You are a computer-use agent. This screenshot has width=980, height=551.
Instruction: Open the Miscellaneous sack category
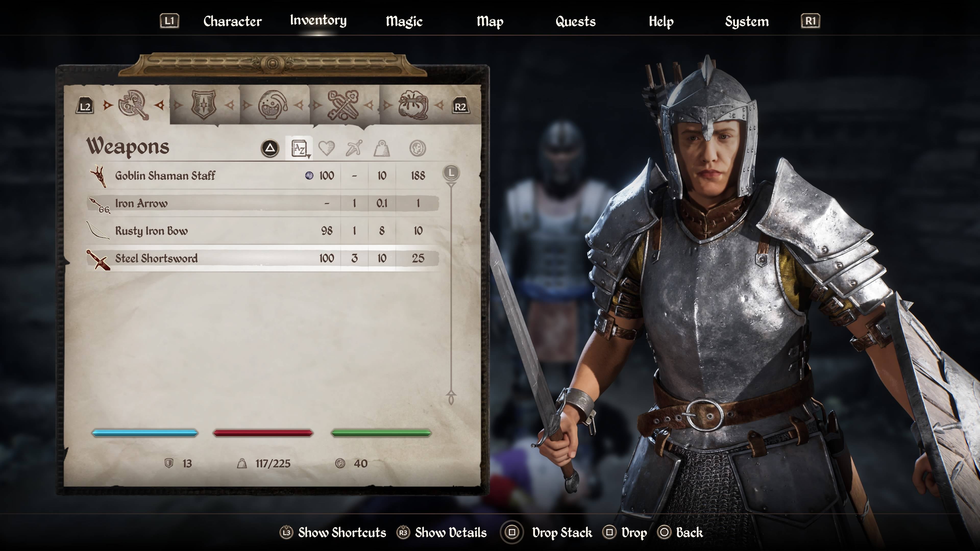(413, 105)
